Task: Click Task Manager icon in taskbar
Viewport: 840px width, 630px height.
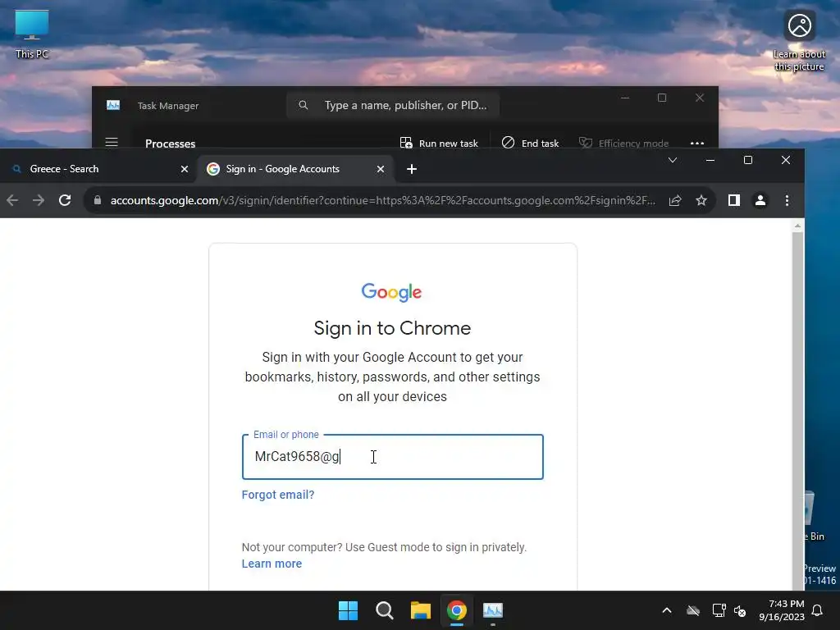Action: coord(493,610)
